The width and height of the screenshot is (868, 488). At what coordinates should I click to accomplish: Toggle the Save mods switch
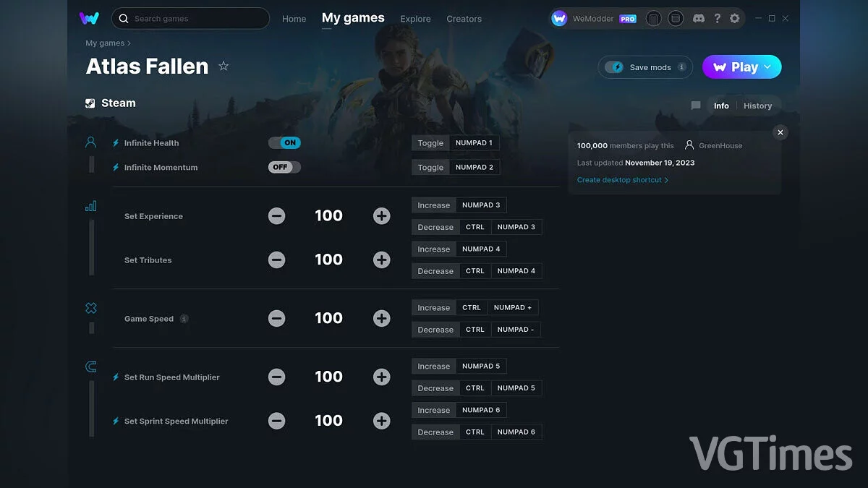pos(614,67)
